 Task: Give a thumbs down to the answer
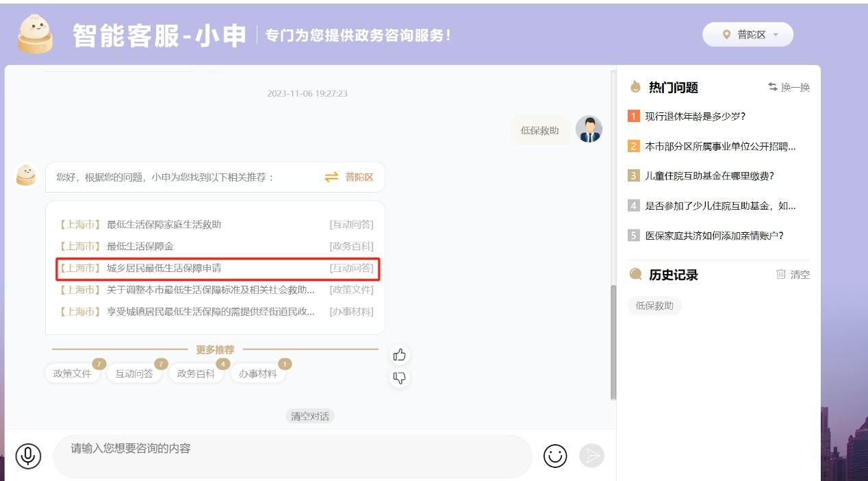(400, 377)
